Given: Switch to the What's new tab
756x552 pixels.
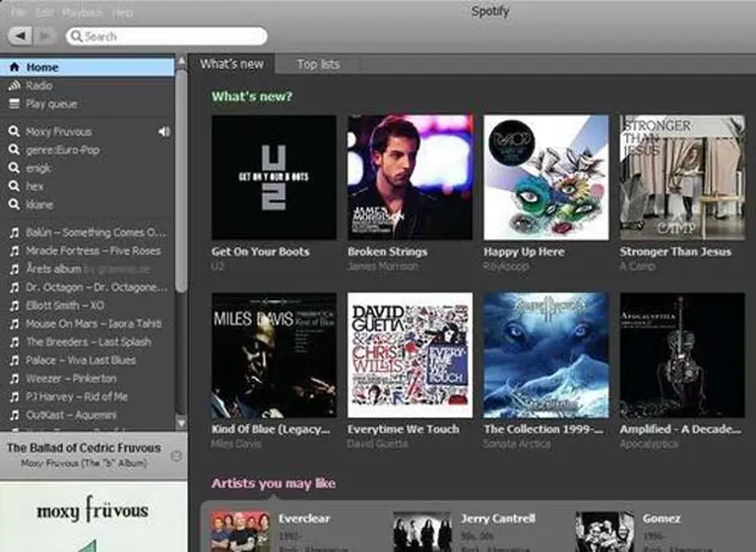Looking at the screenshot, I should tap(232, 64).
